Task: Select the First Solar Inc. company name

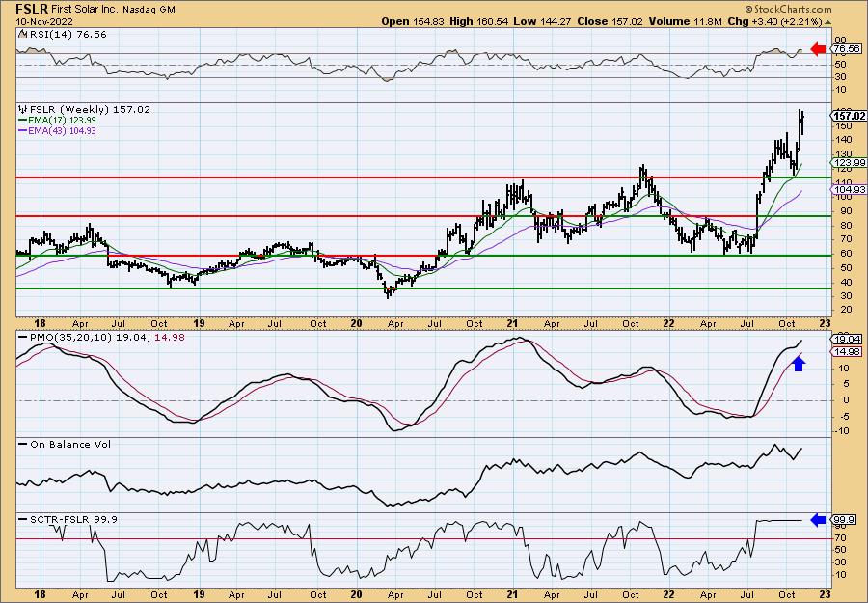Action: [x=85, y=9]
